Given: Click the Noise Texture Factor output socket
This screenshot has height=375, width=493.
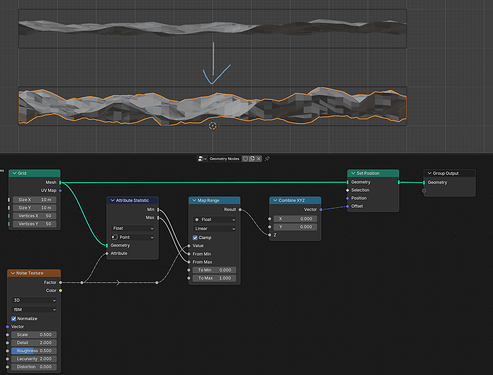Looking at the screenshot, I should tap(60, 282).
